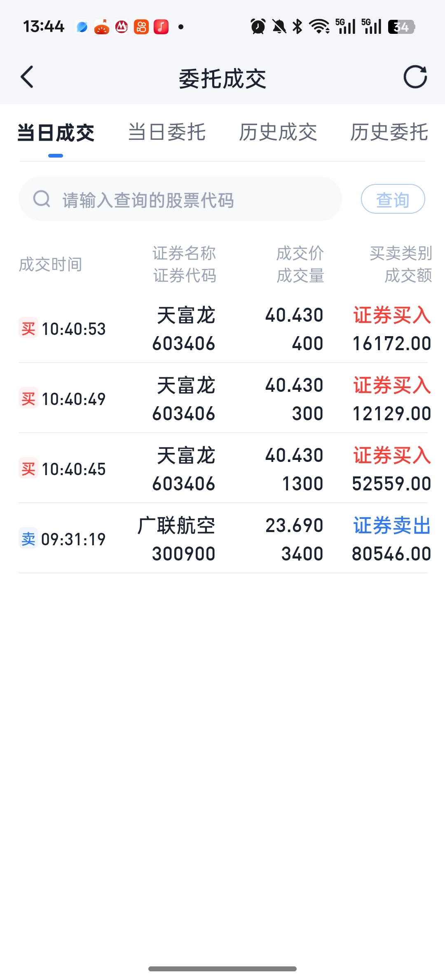Tap the red 买 badge at 10:40:53
Screen dimensions: 445x980
(28, 328)
